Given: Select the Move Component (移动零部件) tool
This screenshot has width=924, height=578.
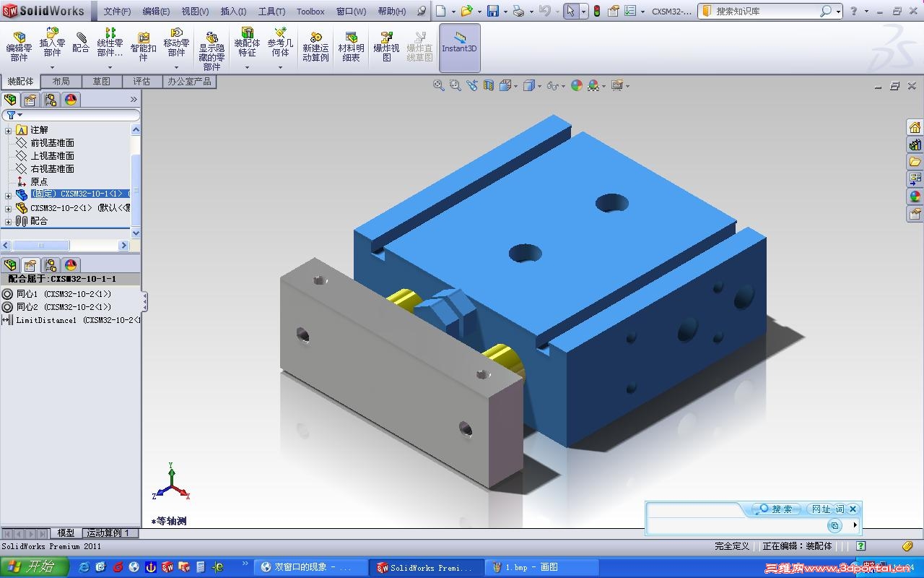Looking at the screenshot, I should 176,43.
